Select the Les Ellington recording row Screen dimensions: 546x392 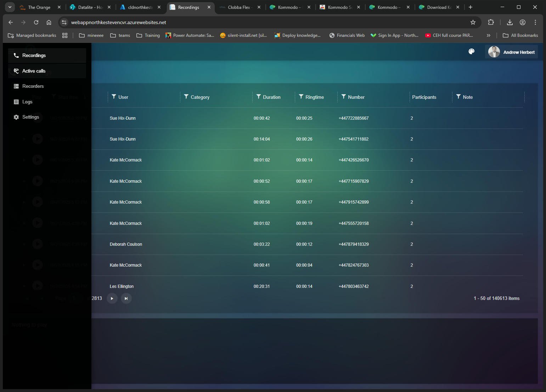[x=307, y=286]
